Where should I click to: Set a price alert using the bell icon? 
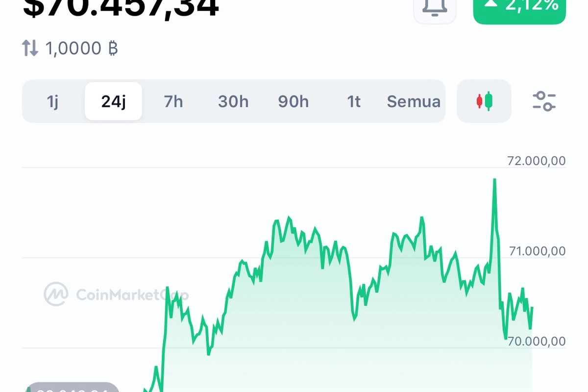[434, 6]
